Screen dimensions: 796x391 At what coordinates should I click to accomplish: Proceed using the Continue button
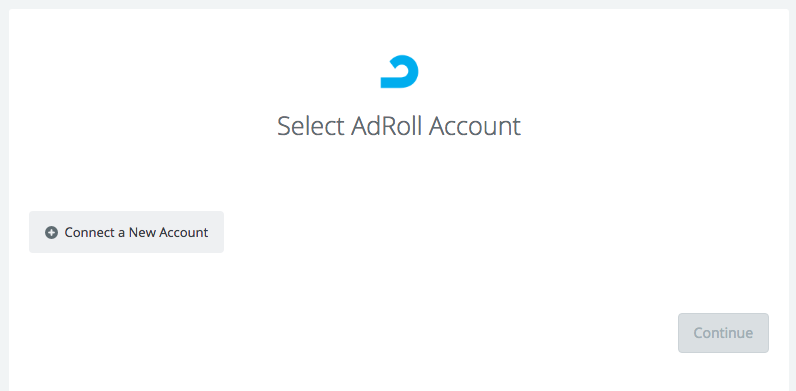click(723, 333)
